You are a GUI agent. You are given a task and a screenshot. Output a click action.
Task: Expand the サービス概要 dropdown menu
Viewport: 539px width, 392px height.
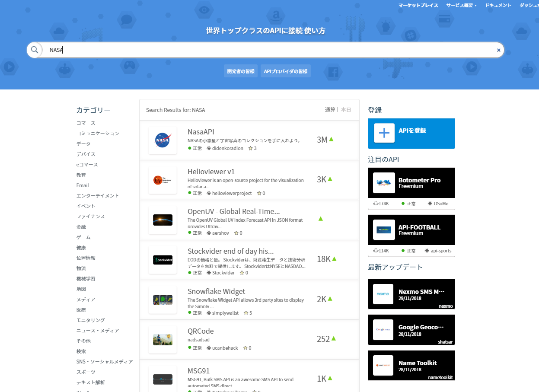pos(462,5)
